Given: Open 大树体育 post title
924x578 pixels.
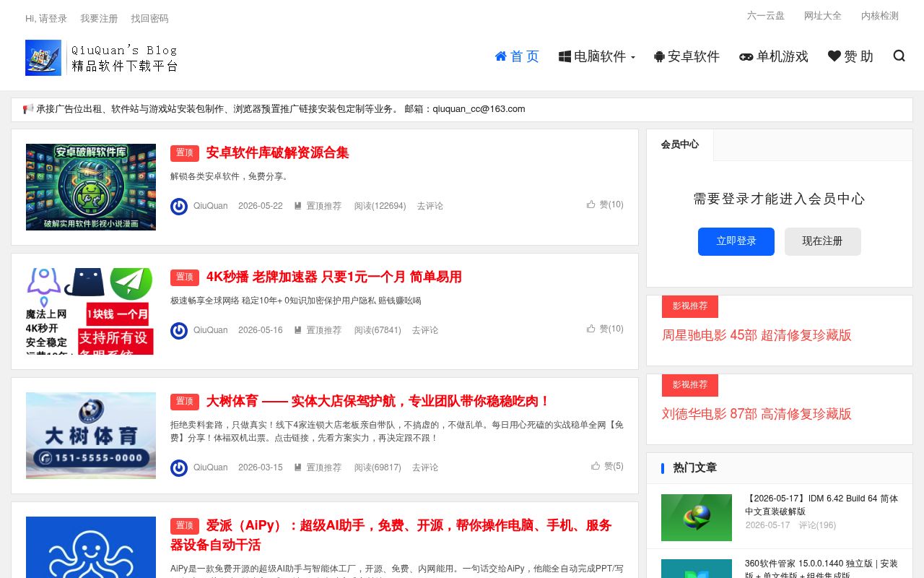Looking at the screenshot, I should pyautogui.click(x=378, y=401).
